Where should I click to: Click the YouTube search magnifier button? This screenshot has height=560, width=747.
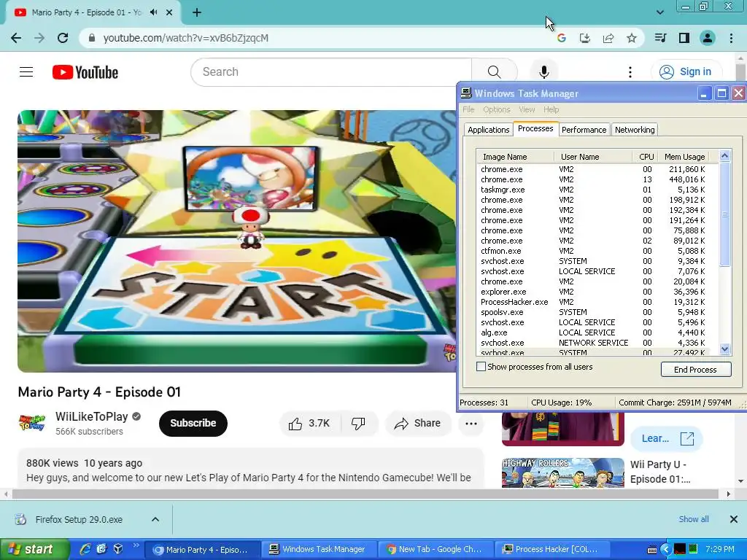click(494, 72)
